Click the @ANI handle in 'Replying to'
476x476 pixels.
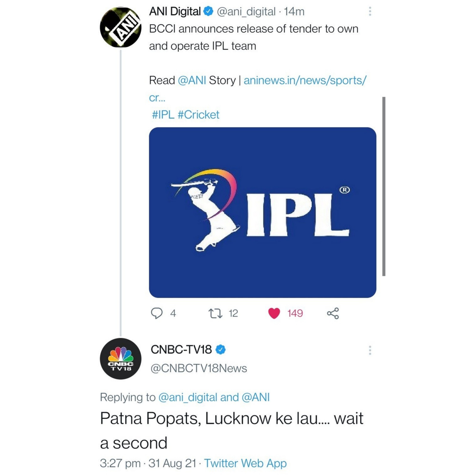tap(256, 397)
